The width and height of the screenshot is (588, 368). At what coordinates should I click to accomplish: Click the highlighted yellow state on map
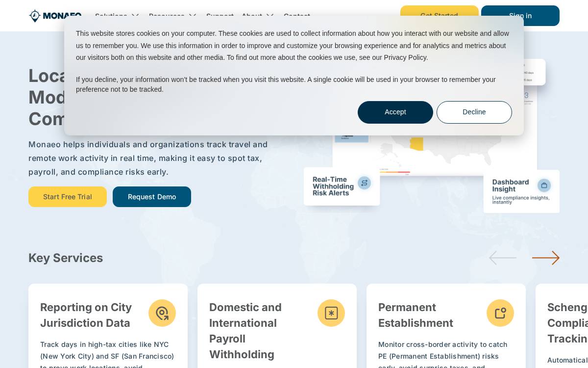pos(416,144)
